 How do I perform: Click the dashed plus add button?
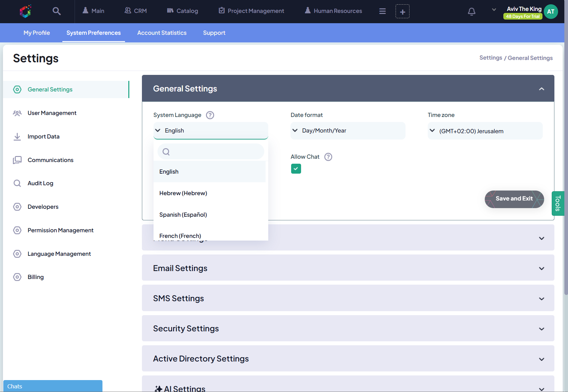point(402,12)
